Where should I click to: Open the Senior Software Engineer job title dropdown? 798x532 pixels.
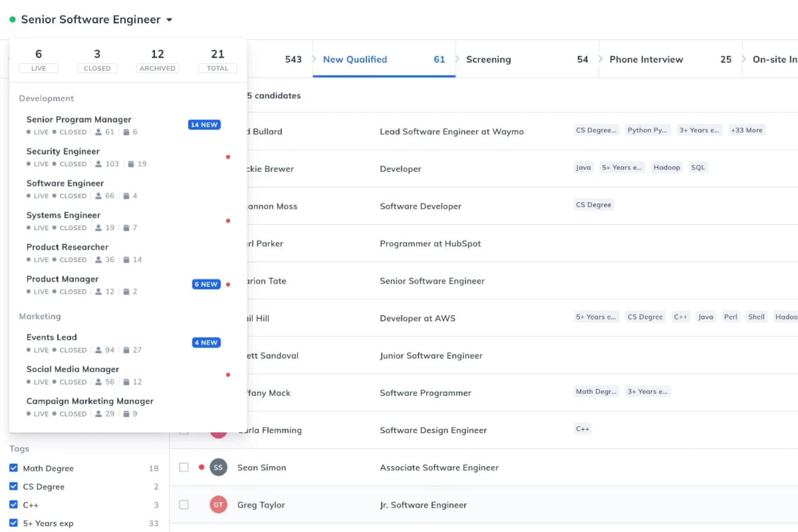[170, 18]
